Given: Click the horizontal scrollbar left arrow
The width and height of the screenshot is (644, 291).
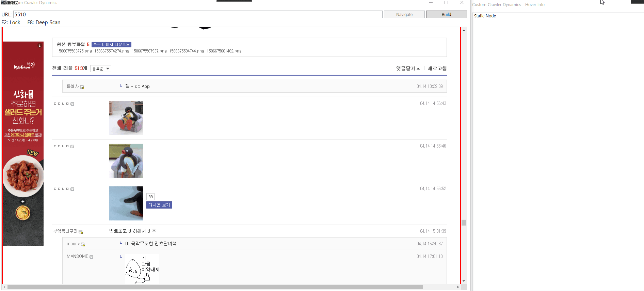Looking at the screenshot, I should pos(4,287).
